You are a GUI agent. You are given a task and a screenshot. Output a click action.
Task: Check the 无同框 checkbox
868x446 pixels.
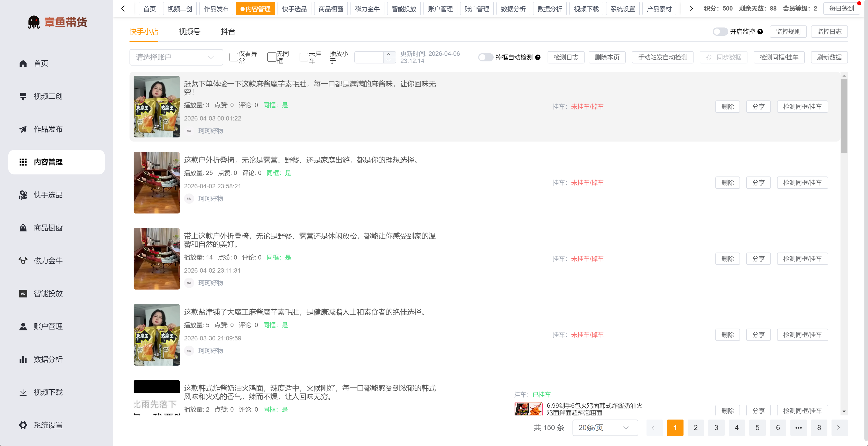272,57
